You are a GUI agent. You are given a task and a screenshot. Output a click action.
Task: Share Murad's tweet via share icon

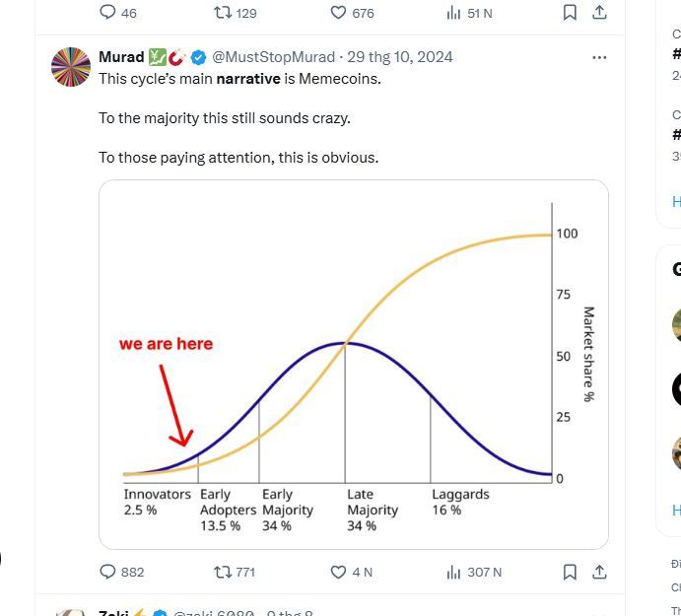coord(599,572)
